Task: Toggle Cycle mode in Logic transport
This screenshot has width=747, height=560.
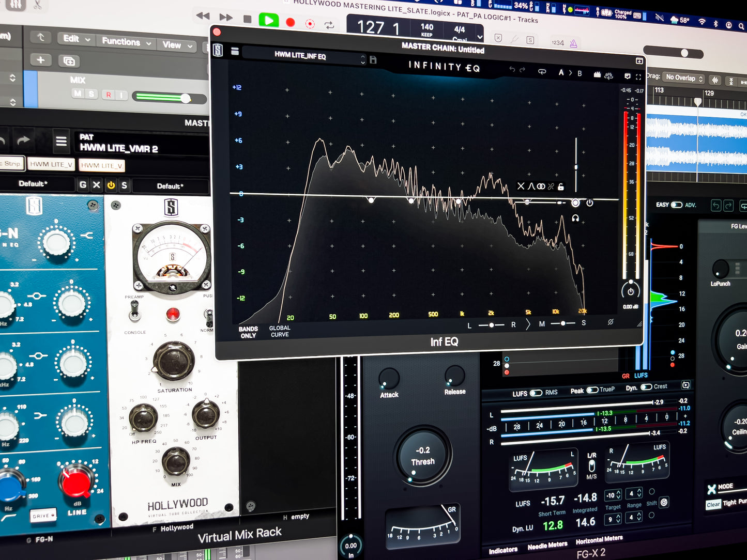Action: (x=329, y=25)
